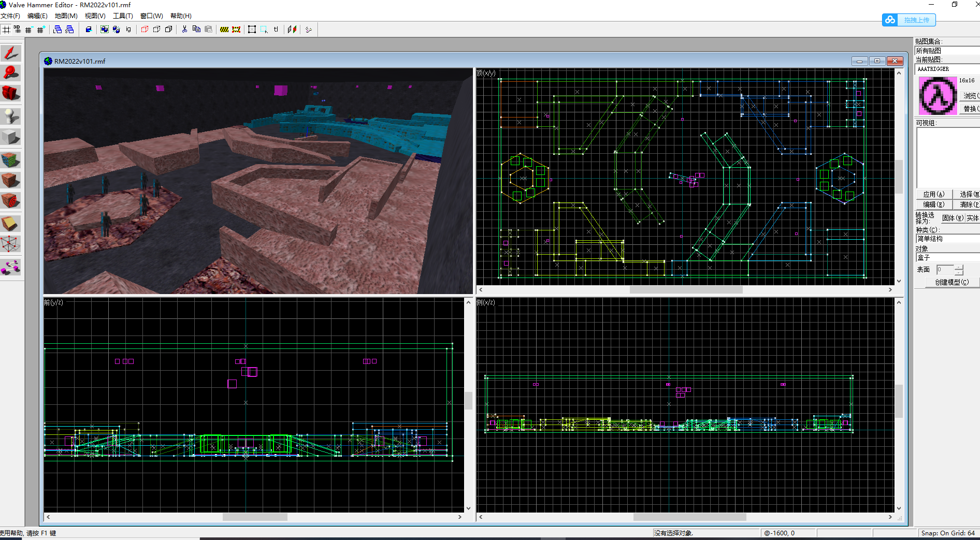980x540 pixels.
Task: Click the run map compile icon
Action: (309, 30)
